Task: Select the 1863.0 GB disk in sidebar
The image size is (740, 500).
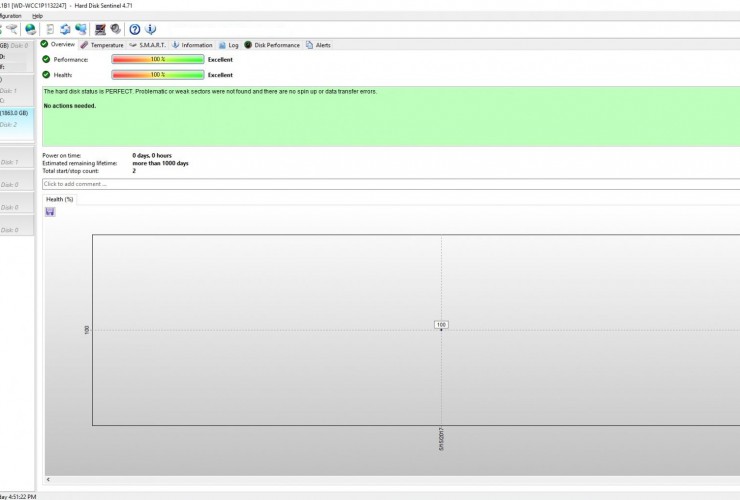Action: point(16,113)
